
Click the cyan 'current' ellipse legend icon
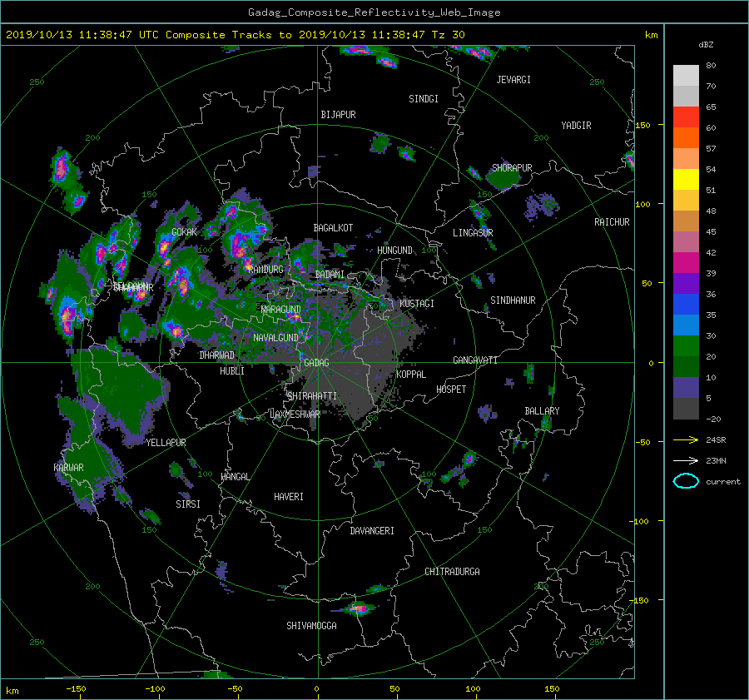tap(686, 481)
